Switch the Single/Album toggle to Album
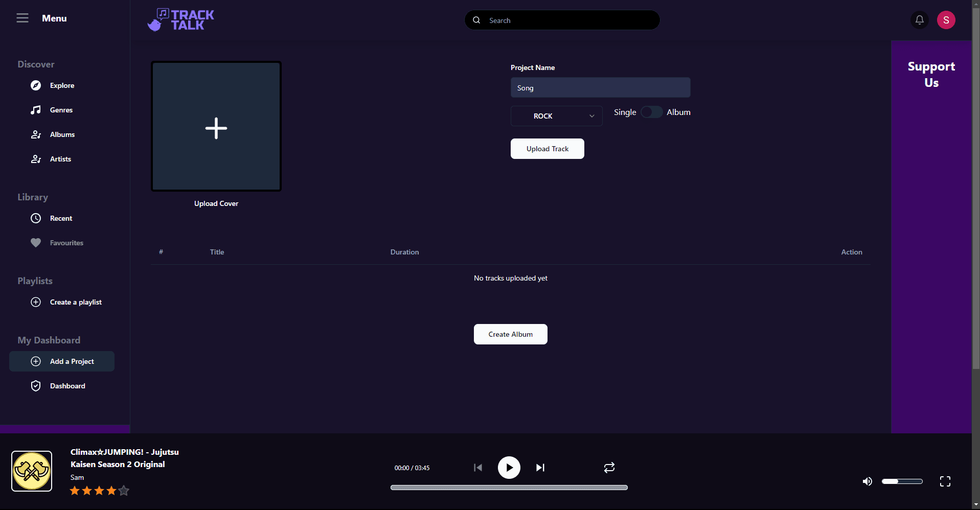The height and width of the screenshot is (510, 980). (x=651, y=112)
